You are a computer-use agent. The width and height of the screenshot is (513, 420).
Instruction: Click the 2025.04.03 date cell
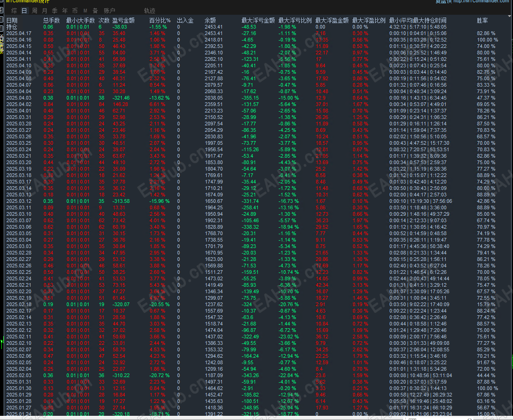(18, 98)
